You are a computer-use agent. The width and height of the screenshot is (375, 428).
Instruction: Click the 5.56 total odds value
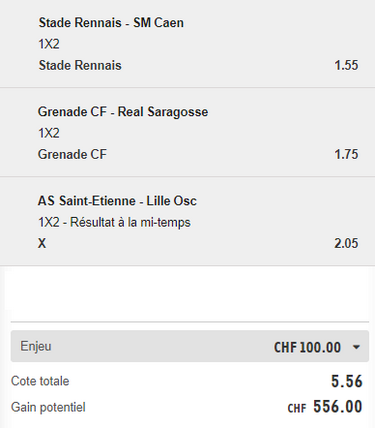[x=347, y=381]
